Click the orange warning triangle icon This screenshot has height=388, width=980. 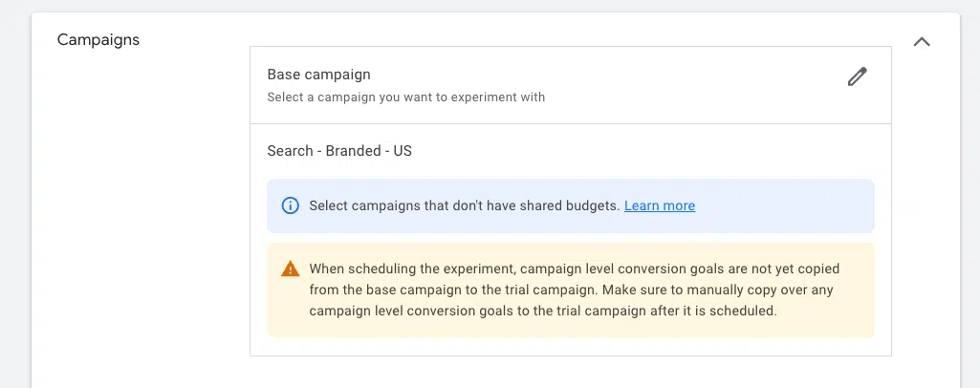point(290,269)
